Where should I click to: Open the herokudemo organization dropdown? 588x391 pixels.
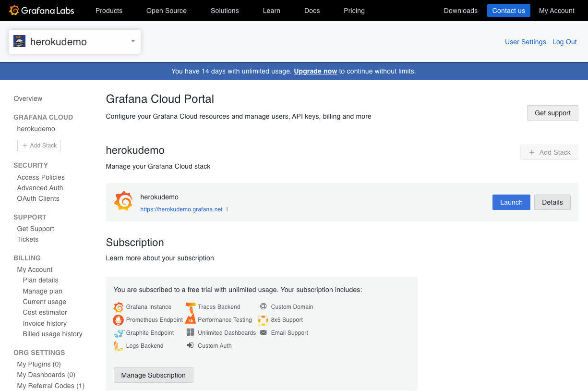coord(74,41)
